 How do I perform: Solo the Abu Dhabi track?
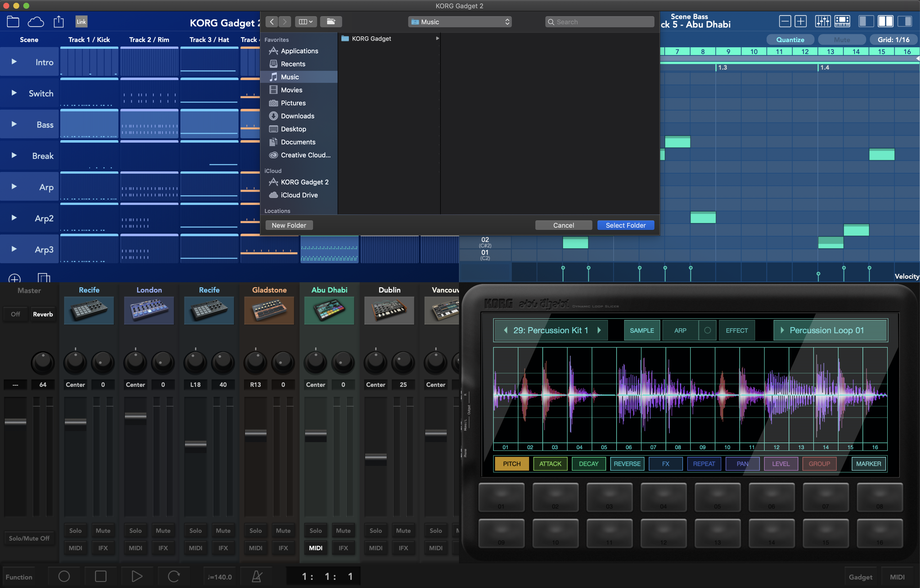[316, 530]
